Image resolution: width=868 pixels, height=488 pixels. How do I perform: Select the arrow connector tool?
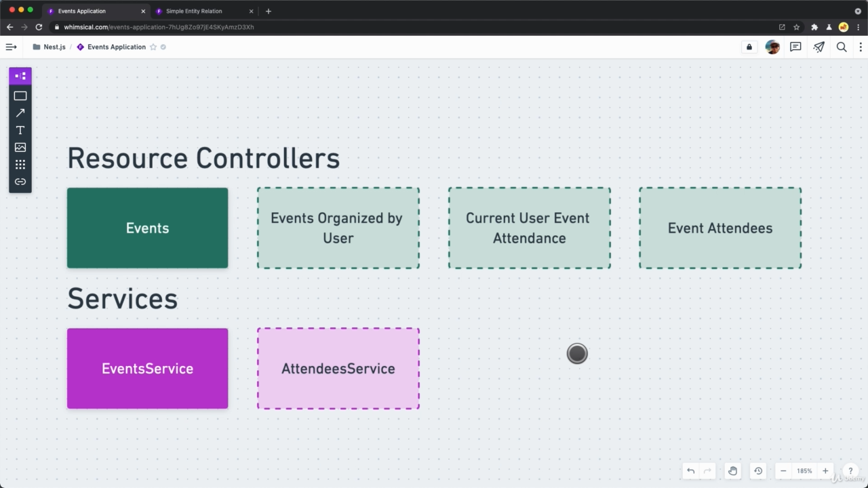pos(20,113)
